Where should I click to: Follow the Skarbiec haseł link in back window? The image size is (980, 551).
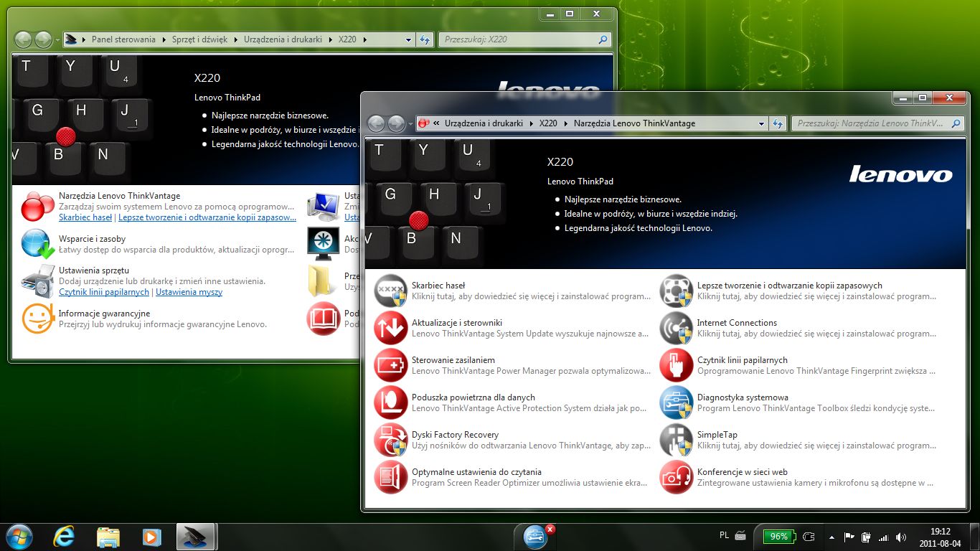click(x=85, y=217)
